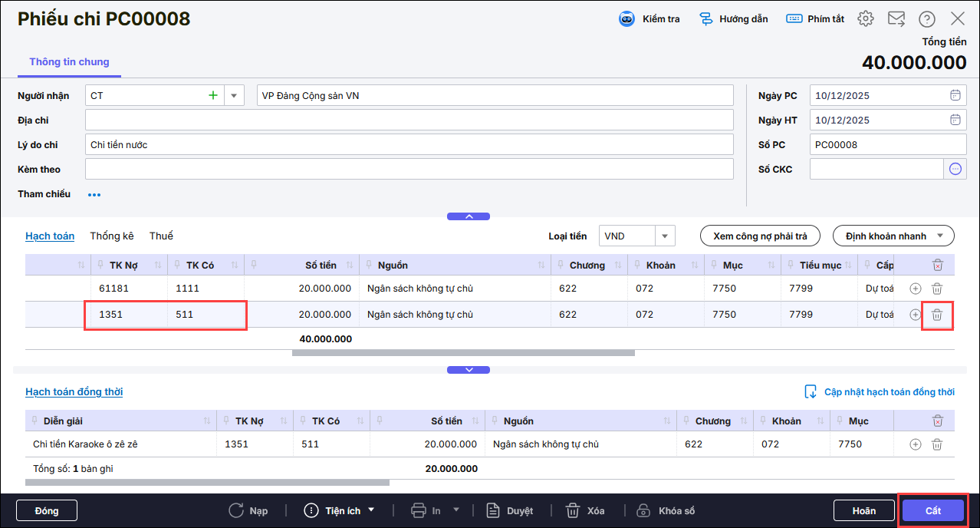The width and height of the screenshot is (980, 528).
Task: Click green plus to add Người nhận
Action: (x=213, y=96)
